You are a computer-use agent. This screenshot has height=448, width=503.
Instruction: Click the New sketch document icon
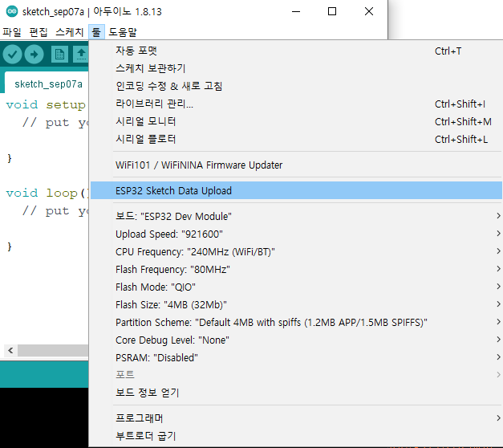point(59,55)
